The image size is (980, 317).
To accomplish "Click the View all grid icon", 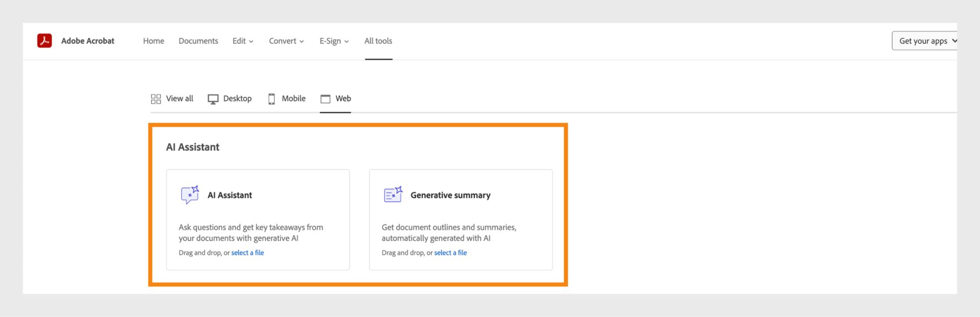I will pos(156,99).
